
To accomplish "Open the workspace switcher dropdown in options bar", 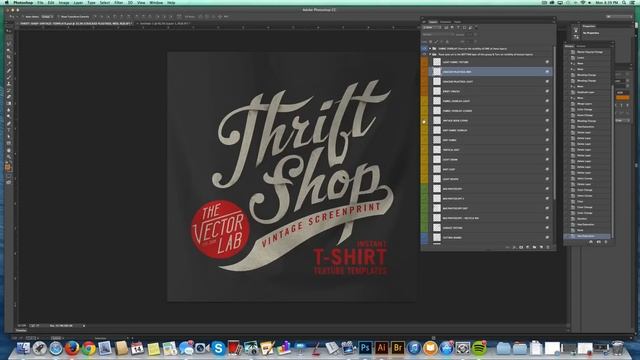I will click(620, 16).
